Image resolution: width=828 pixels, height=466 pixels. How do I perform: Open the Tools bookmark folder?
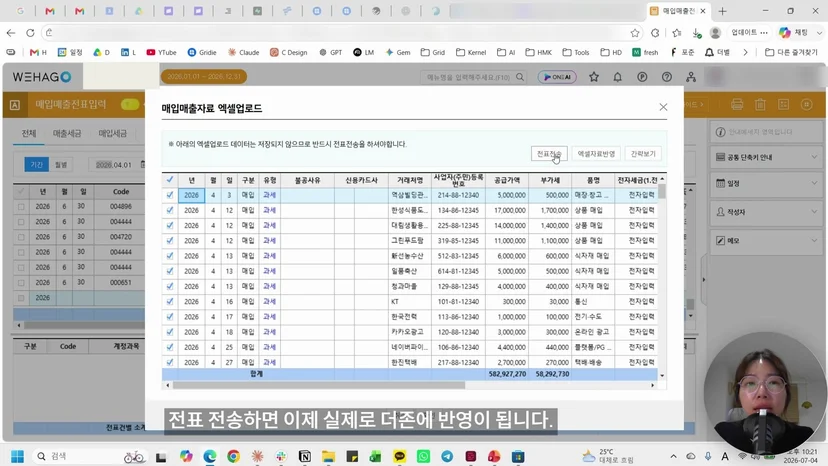pyautogui.click(x=576, y=52)
